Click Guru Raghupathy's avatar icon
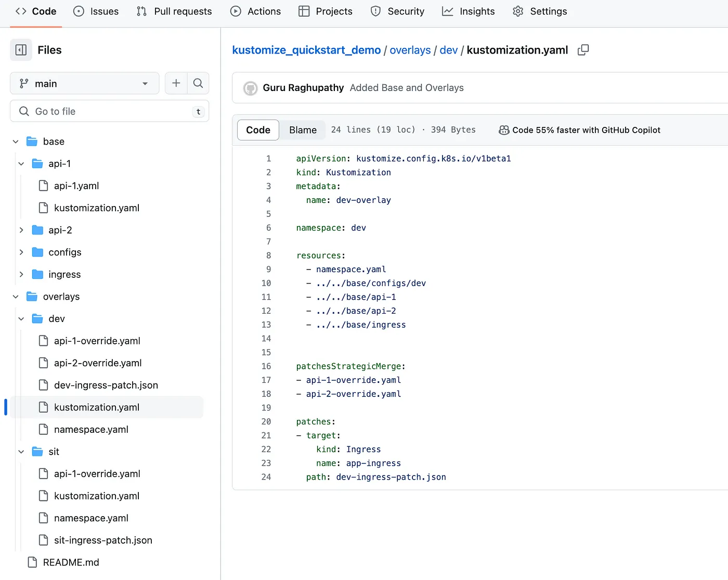The height and width of the screenshot is (580, 728). pyautogui.click(x=250, y=88)
